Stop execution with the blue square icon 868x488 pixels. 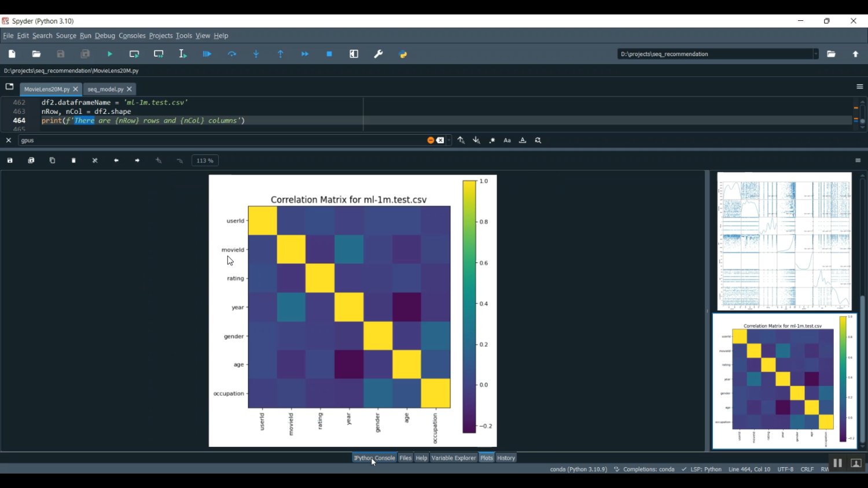(x=329, y=54)
